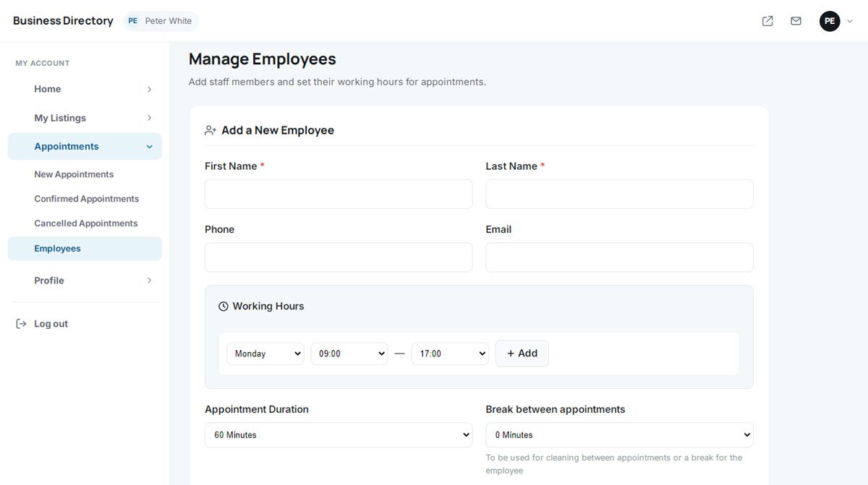
Task: Open the Break between appointments dropdown
Action: [619, 435]
